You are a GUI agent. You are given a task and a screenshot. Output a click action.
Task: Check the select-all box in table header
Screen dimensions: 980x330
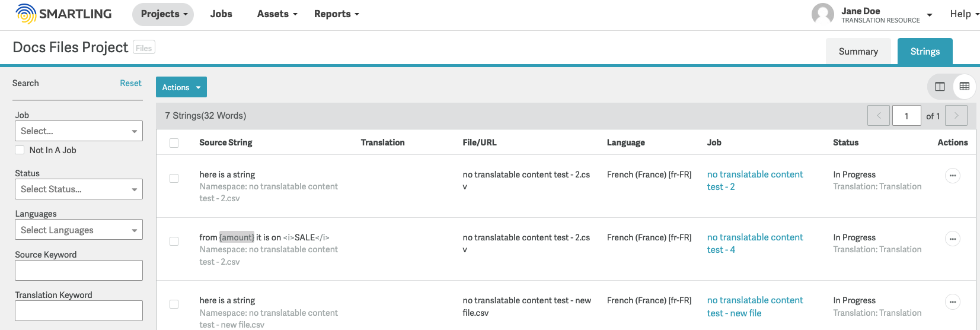(x=174, y=143)
